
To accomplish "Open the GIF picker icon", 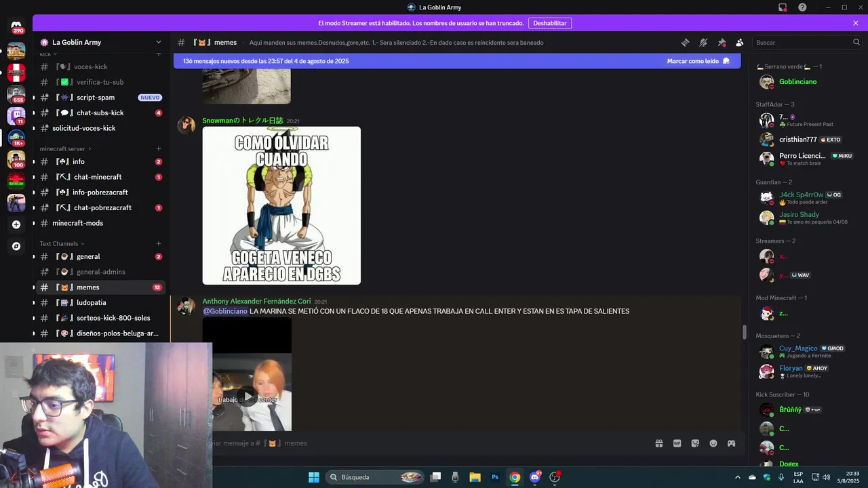I will pyautogui.click(x=677, y=443).
